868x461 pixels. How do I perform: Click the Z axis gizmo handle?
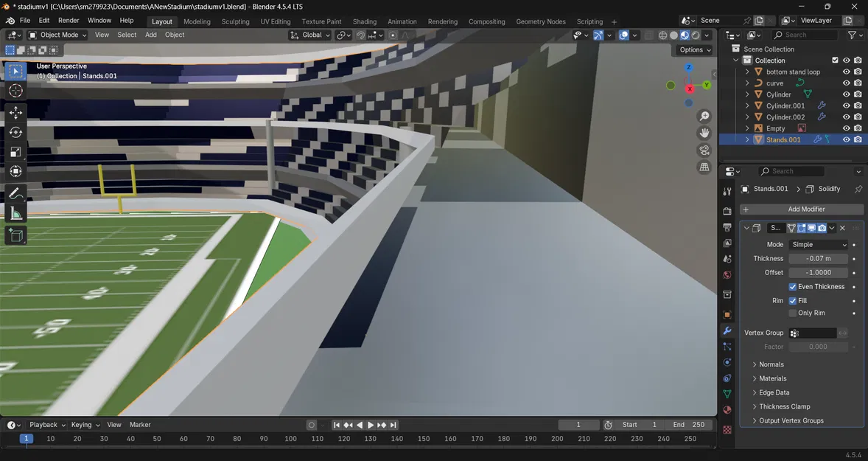point(689,68)
